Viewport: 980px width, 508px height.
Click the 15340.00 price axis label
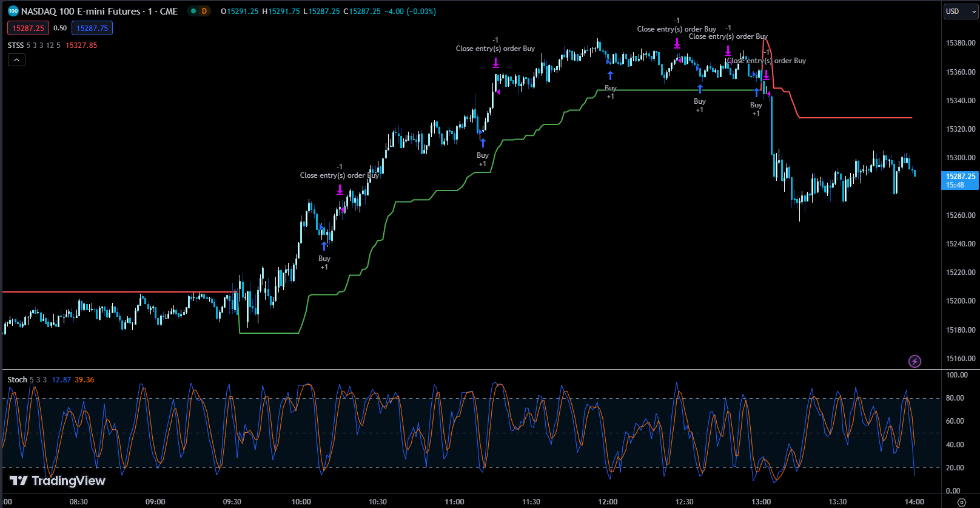[x=961, y=101]
